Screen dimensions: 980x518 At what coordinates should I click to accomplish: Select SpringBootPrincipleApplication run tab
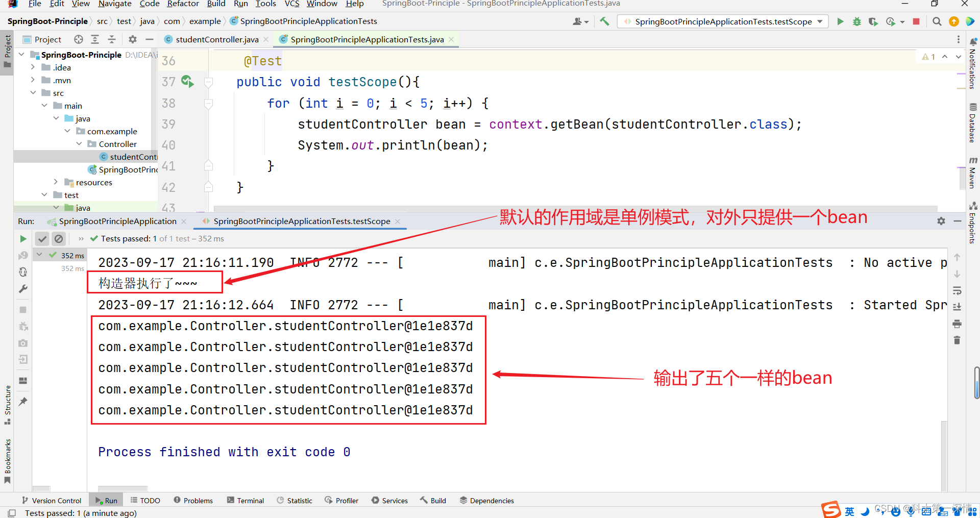coord(117,221)
